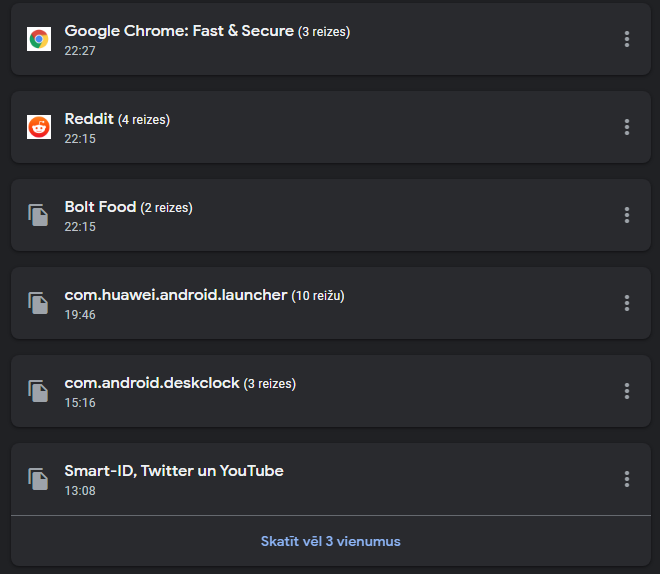Open Smart-ID, Twitter un YouTube title
The width and height of the screenshot is (660, 574).
coord(174,471)
